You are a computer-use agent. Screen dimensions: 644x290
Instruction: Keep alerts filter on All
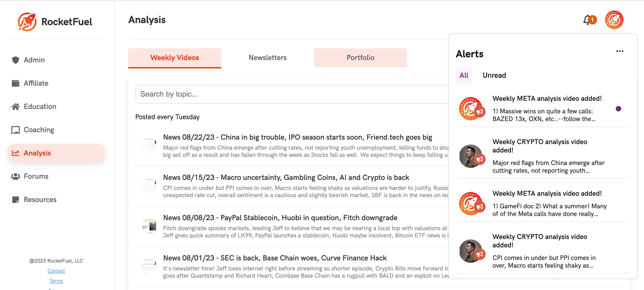point(464,76)
